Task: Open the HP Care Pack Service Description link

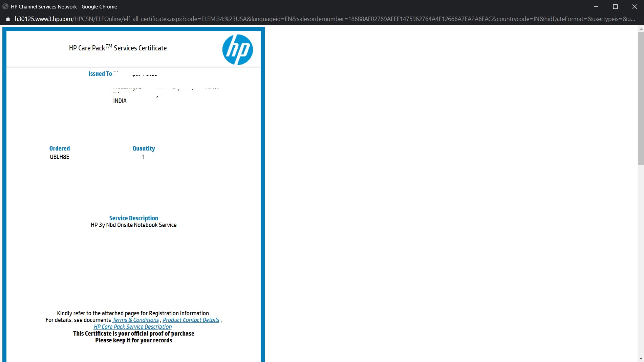Action: coord(132,327)
